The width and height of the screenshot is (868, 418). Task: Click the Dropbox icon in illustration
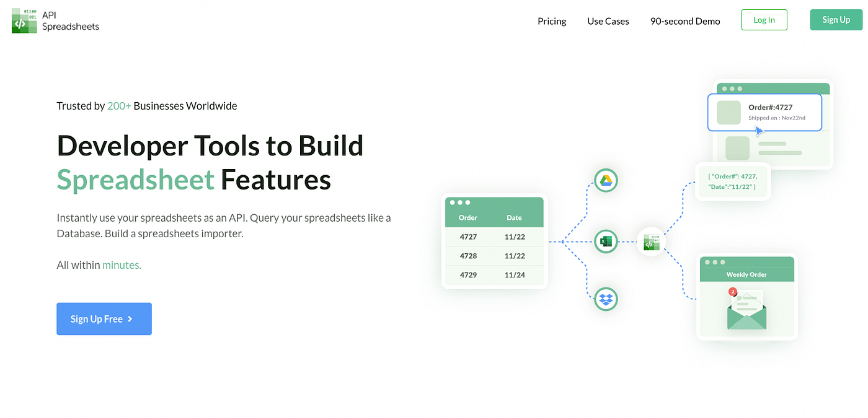pyautogui.click(x=606, y=300)
